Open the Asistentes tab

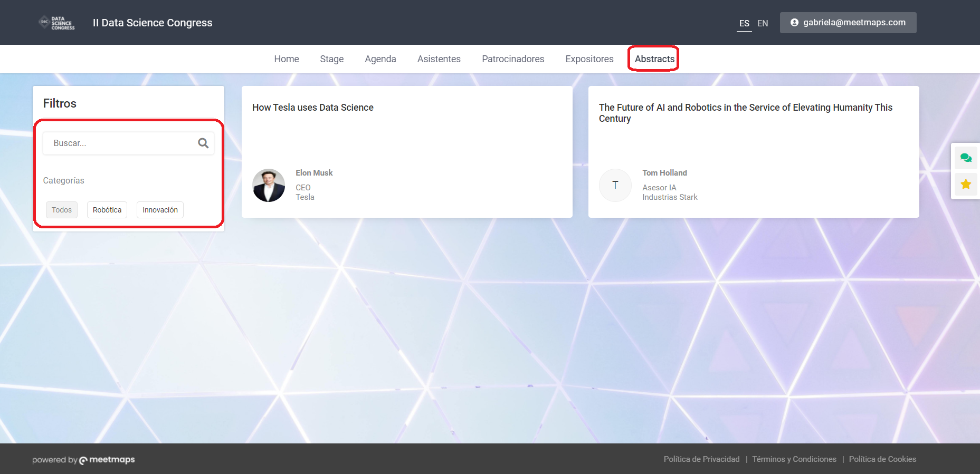click(439, 59)
